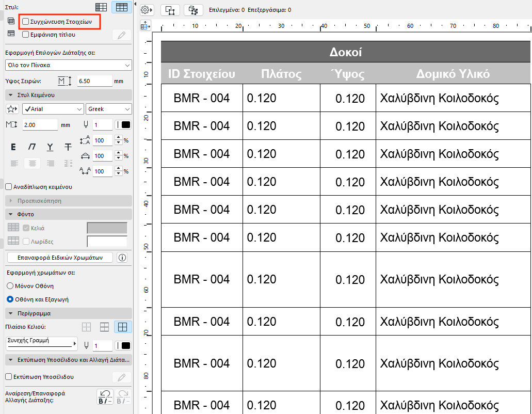Toggle strikethrough text style
The width and height of the screenshot is (532, 414).
pyautogui.click(x=68, y=147)
